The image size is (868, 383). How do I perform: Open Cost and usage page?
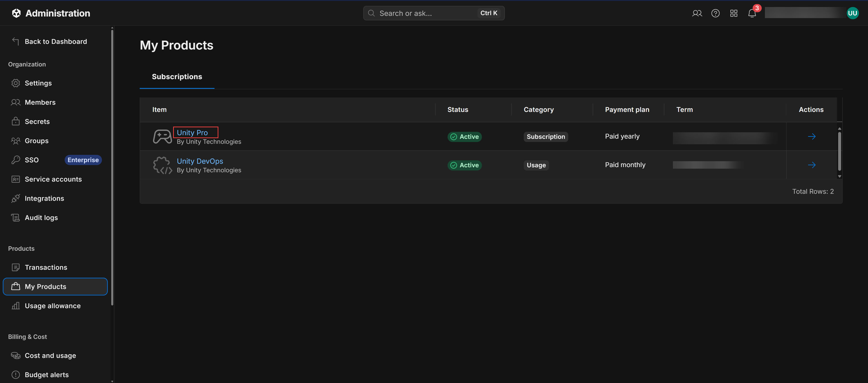tap(55, 355)
